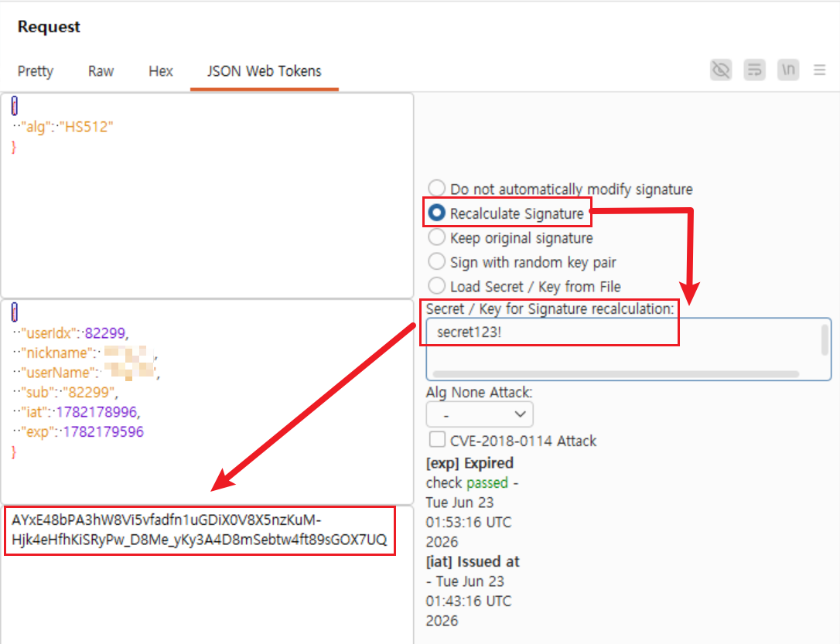Click the "iat" value 1782178996
Screen dimensions: 840x644
coord(97,412)
